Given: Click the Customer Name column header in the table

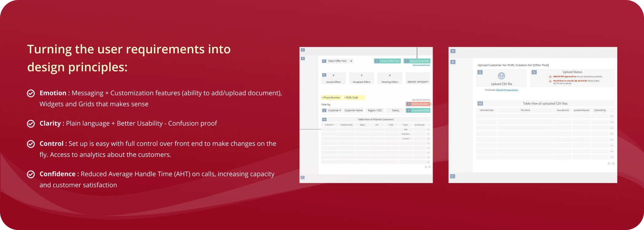Looking at the screenshot, I should pyautogui.click(x=347, y=125).
